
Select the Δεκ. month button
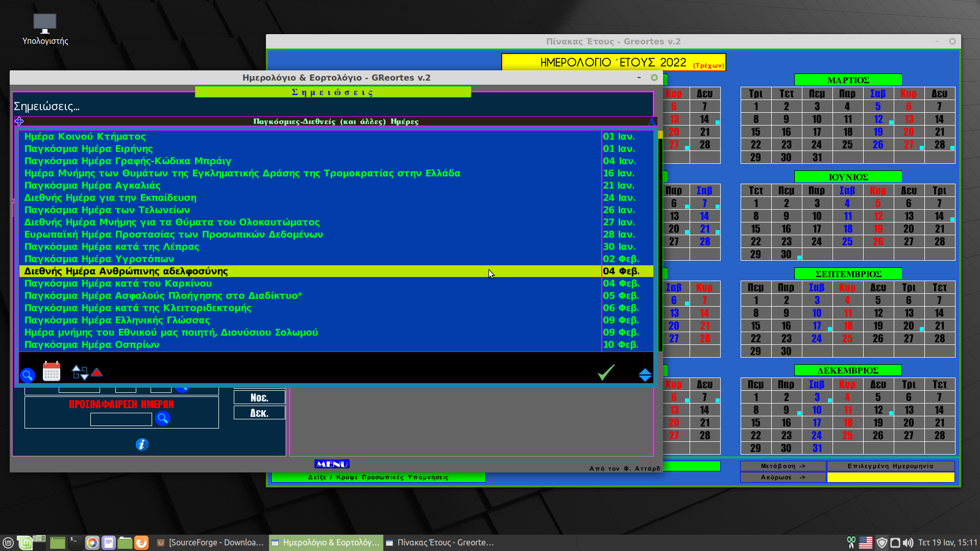point(259,413)
